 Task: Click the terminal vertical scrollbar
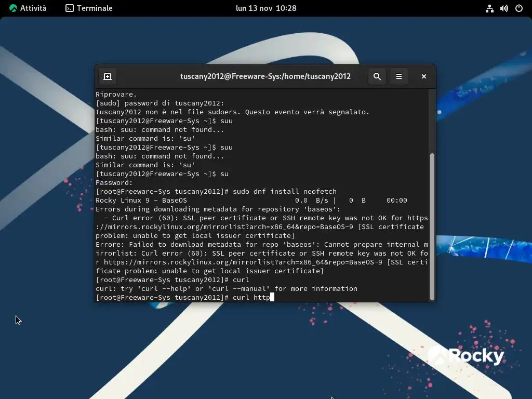point(432,227)
